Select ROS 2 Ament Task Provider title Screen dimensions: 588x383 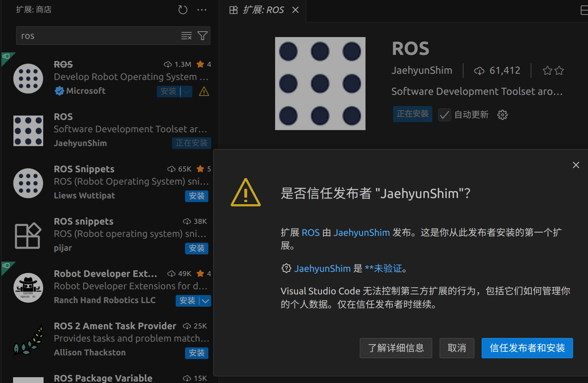(x=115, y=326)
